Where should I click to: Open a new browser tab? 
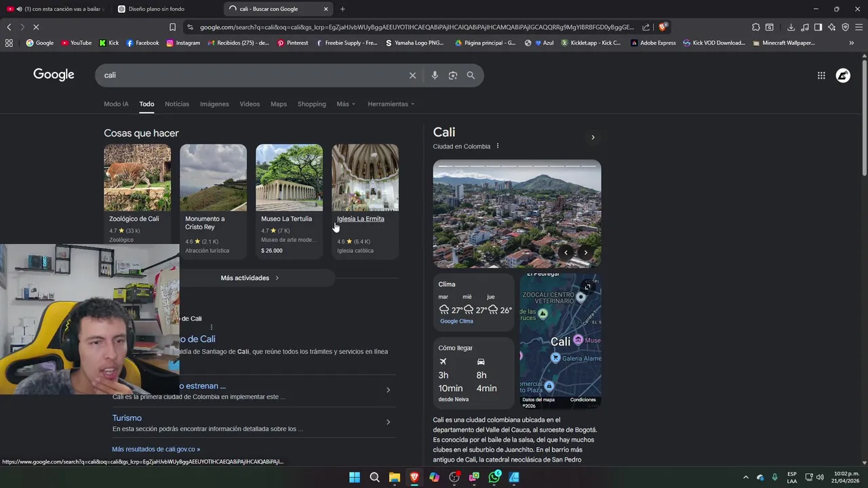[x=342, y=9]
